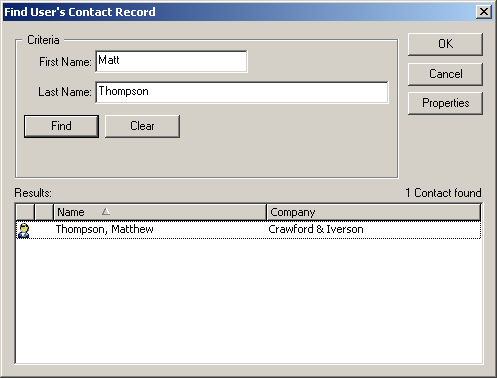Click the Crawford & Iverson company cell
This screenshot has width=497, height=378.
(x=316, y=229)
